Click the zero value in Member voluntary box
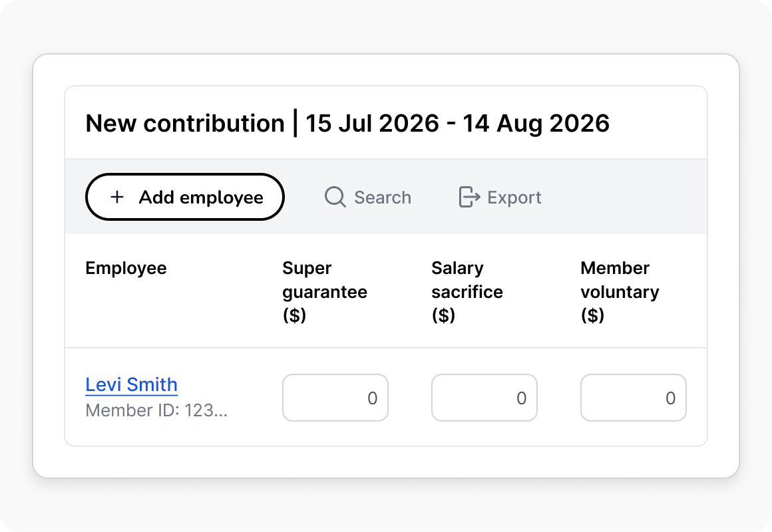This screenshot has width=772, height=532. [x=671, y=398]
